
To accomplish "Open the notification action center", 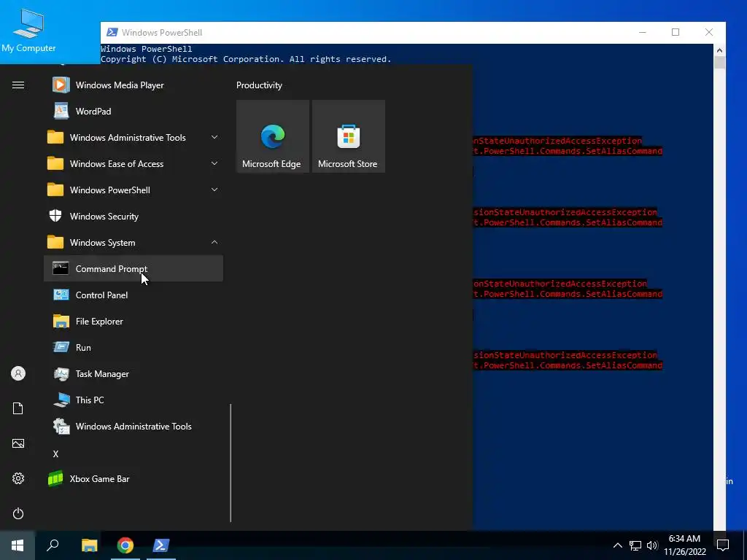I will pyautogui.click(x=723, y=545).
